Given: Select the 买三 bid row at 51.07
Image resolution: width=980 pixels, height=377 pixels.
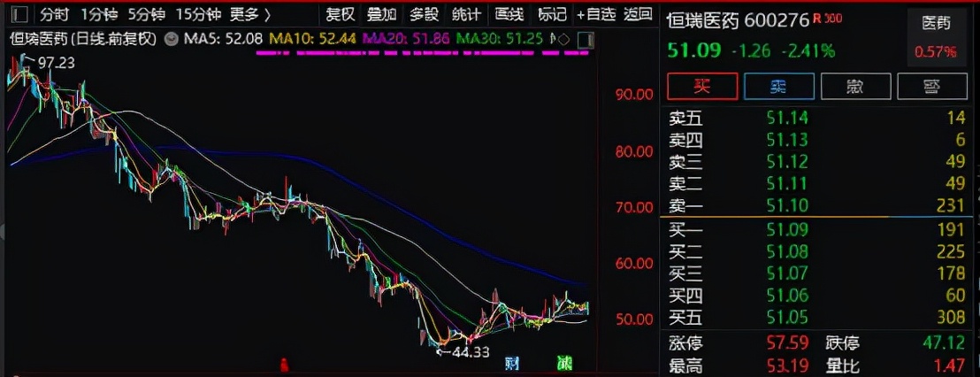Looking at the screenshot, I should click(817, 273).
